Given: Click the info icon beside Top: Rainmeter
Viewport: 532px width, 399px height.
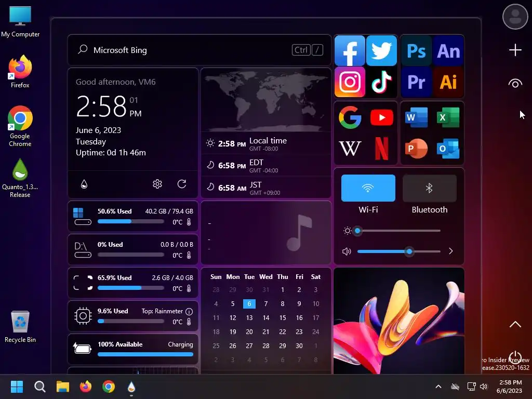Looking at the screenshot, I should coord(189,312).
